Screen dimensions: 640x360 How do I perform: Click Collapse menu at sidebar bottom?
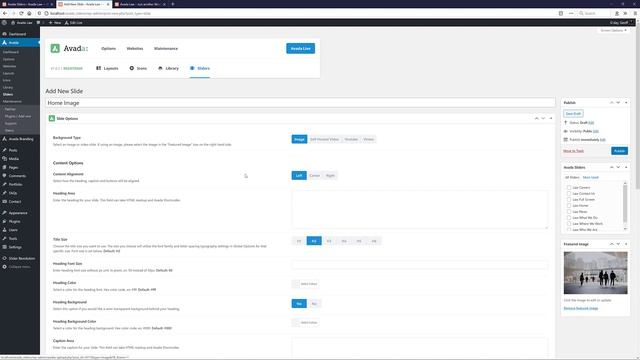(x=20, y=267)
